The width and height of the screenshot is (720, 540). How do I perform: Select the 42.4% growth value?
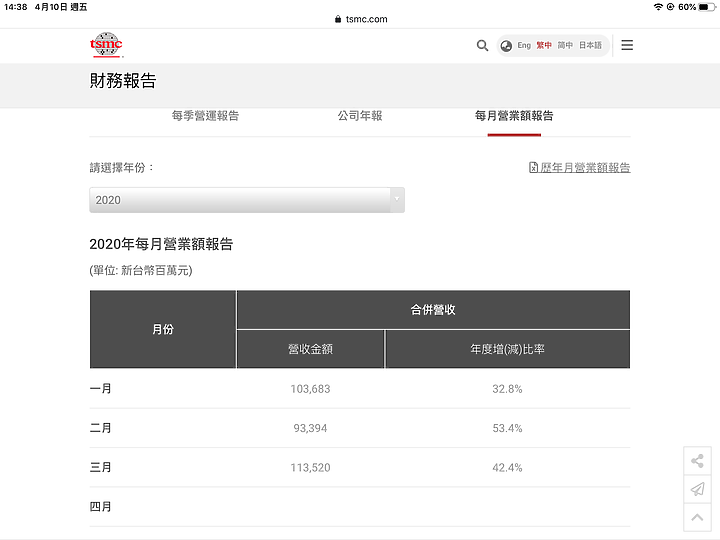point(507,467)
